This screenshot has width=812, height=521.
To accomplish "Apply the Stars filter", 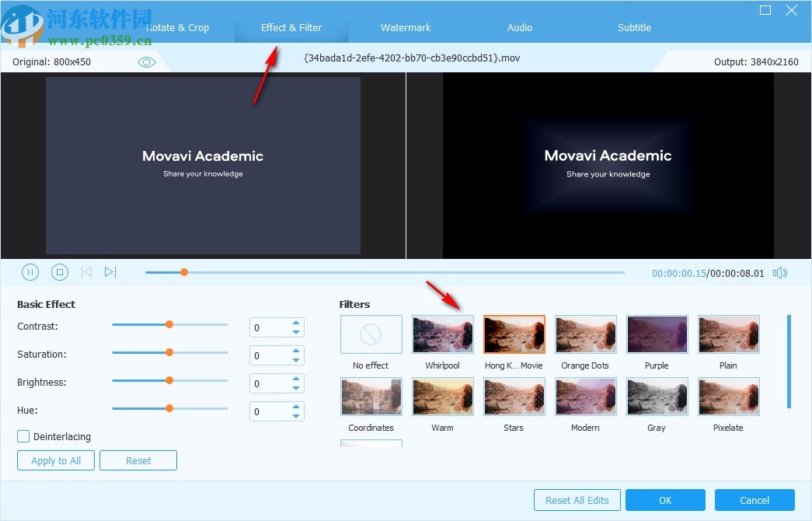I will pyautogui.click(x=514, y=397).
